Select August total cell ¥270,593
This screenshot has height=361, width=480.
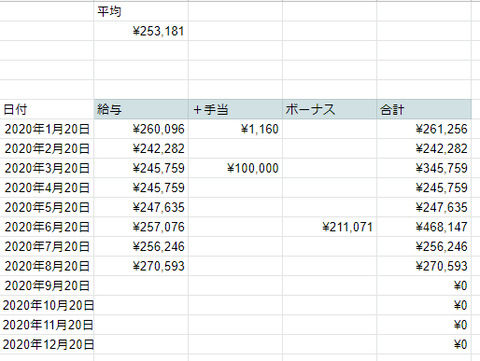(424, 266)
